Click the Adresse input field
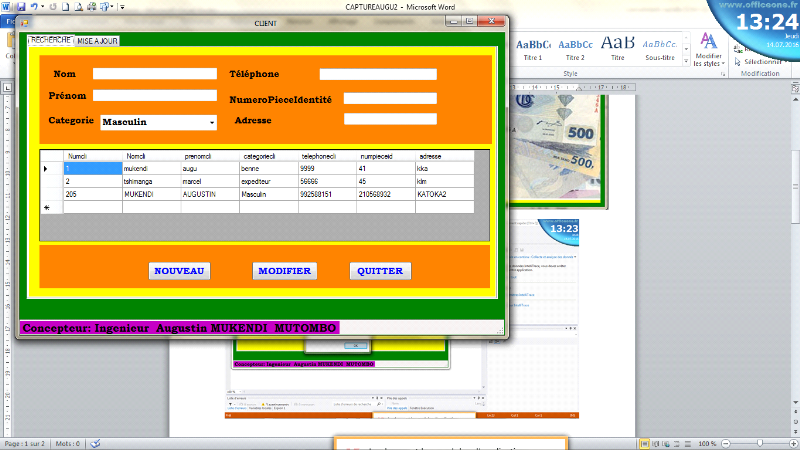 [x=390, y=119]
